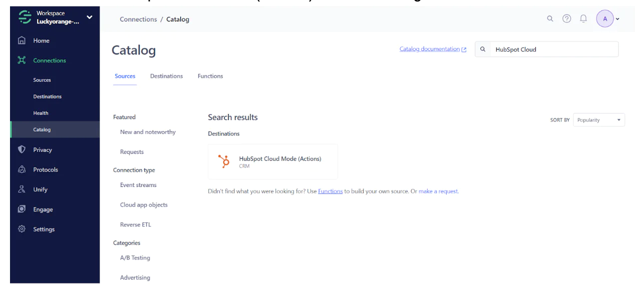Switch to the Functions tab

point(210,76)
